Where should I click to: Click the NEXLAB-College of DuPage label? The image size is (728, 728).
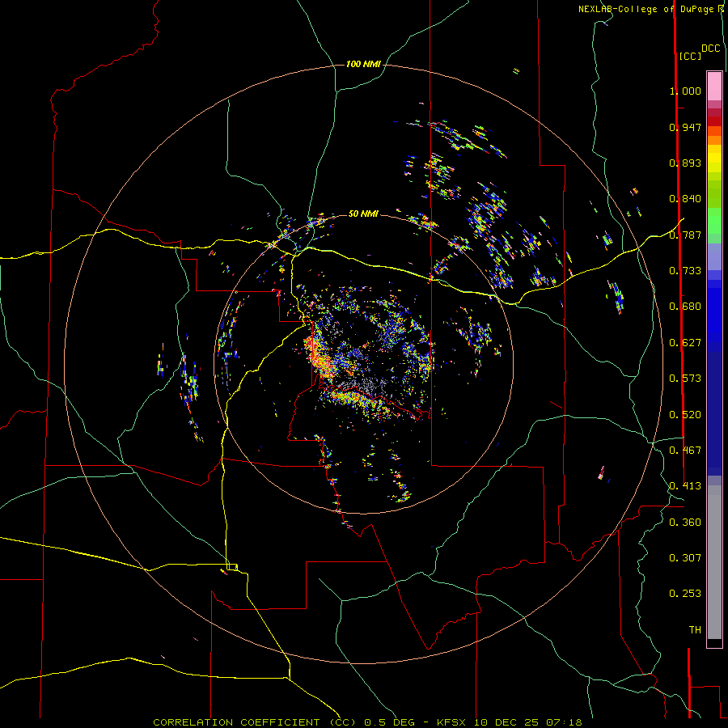[x=645, y=9]
